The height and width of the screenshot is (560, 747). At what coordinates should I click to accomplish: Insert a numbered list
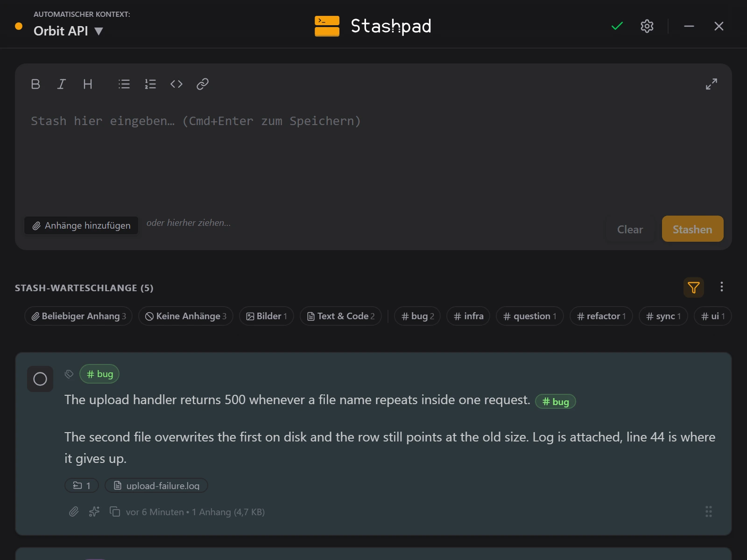[150, 84]
